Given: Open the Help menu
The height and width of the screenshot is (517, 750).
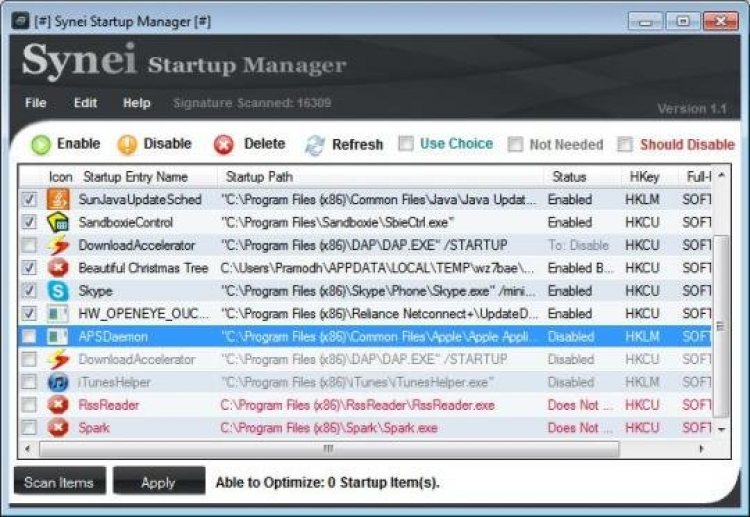Looking at the screenshot, I should tap(136, 103).
